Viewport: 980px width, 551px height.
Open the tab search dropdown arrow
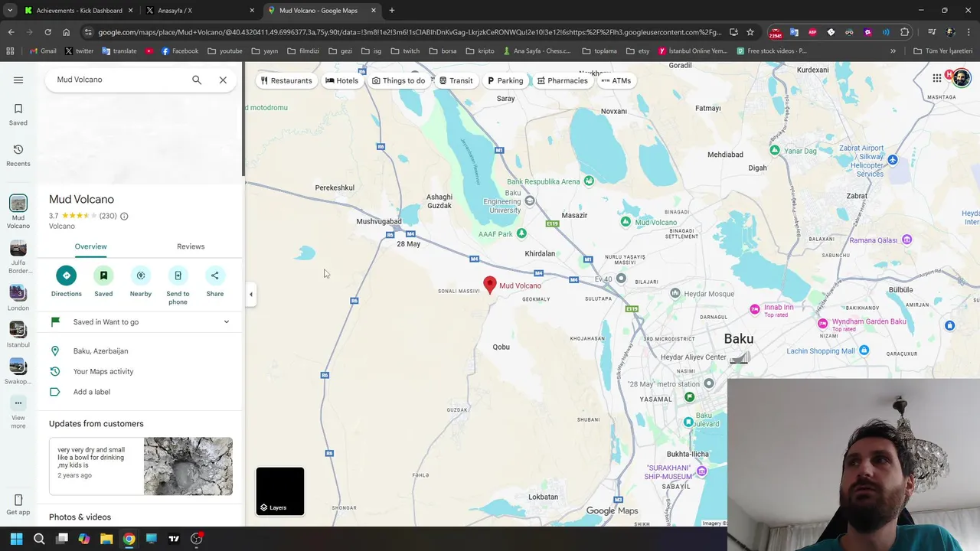click(x=10, y=11)
